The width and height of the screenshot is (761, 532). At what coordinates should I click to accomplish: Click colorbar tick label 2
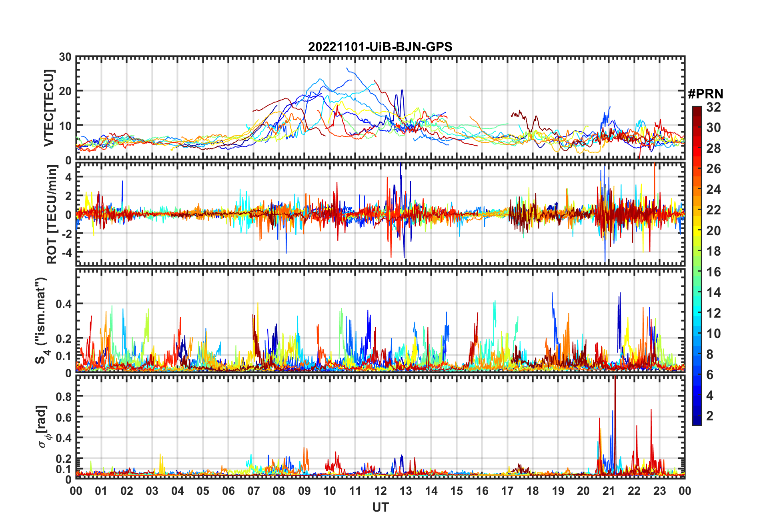(710, 416)
